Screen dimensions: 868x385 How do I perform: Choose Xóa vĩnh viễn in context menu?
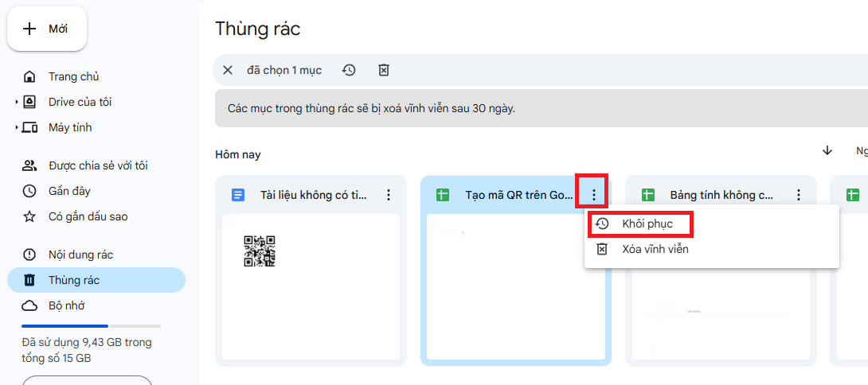click(655, 249)
